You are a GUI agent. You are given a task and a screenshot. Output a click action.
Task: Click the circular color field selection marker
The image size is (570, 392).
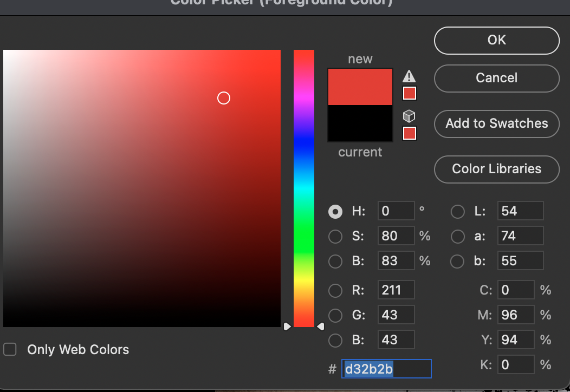pyautogui.click(x=224, y=98)
